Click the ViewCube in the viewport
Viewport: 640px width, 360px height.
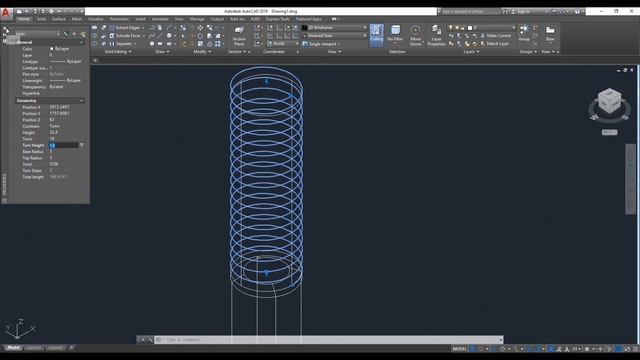click(x=609, y=100)
